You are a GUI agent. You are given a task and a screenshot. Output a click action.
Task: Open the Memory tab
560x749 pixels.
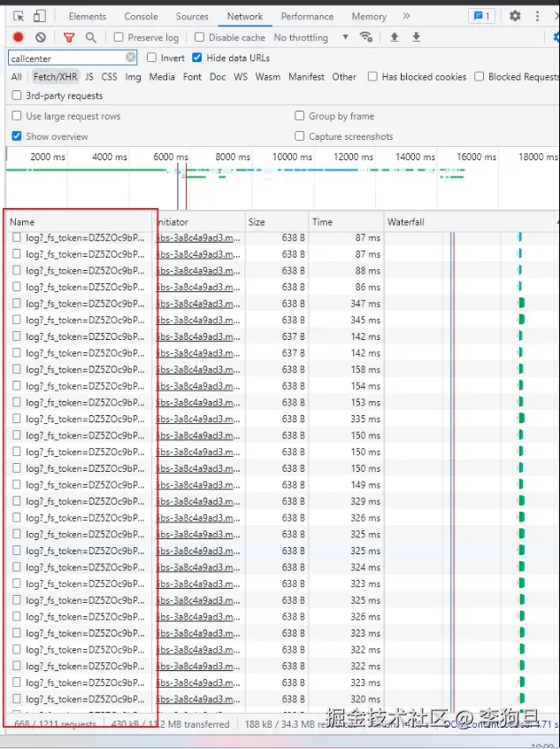click(x=369, y=16)
